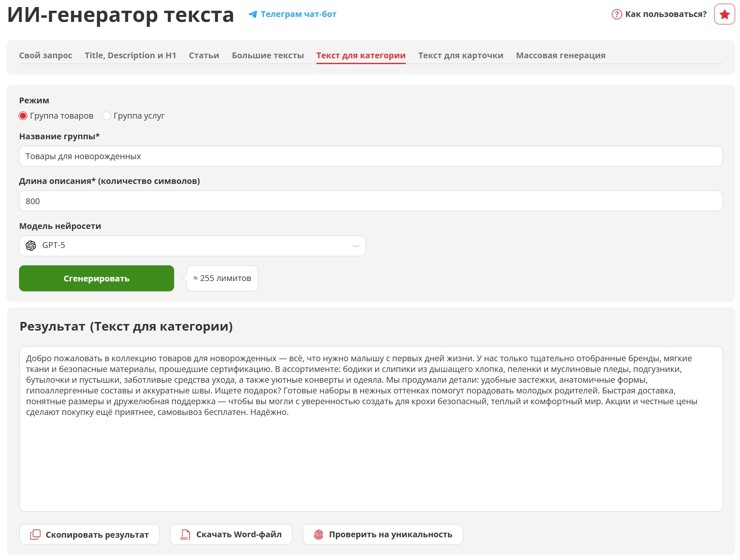This screenshot has width=740, height=560.
Task: Click the Telegram paper plane icon
Action: [252, 14]
